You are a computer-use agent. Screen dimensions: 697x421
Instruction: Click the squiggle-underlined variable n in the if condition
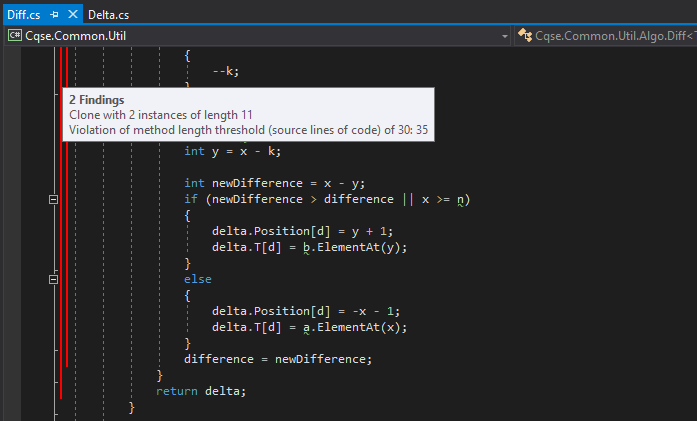pyautogui.click(x=460, y=200)
